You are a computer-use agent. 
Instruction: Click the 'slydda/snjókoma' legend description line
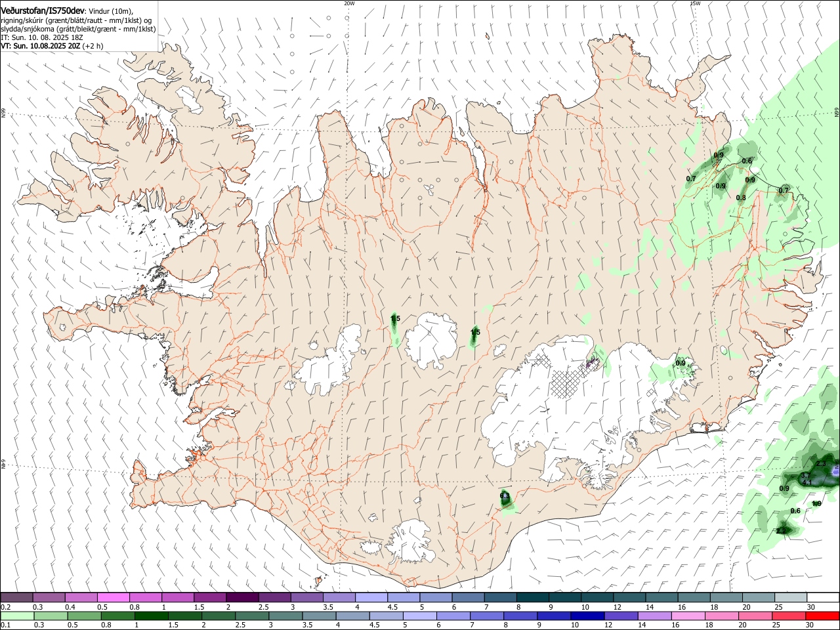pyautogui.click(x=78, y=29)
